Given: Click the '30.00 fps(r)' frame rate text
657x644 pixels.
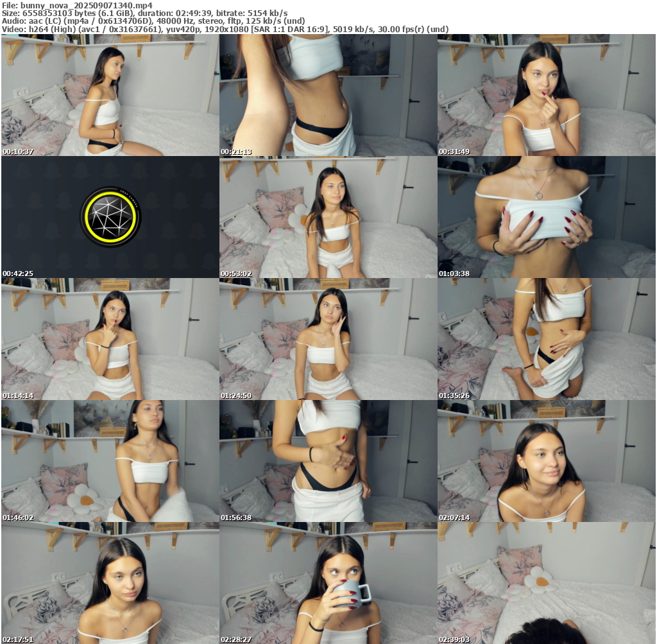Looking at the screenshot, I should 402,30.
